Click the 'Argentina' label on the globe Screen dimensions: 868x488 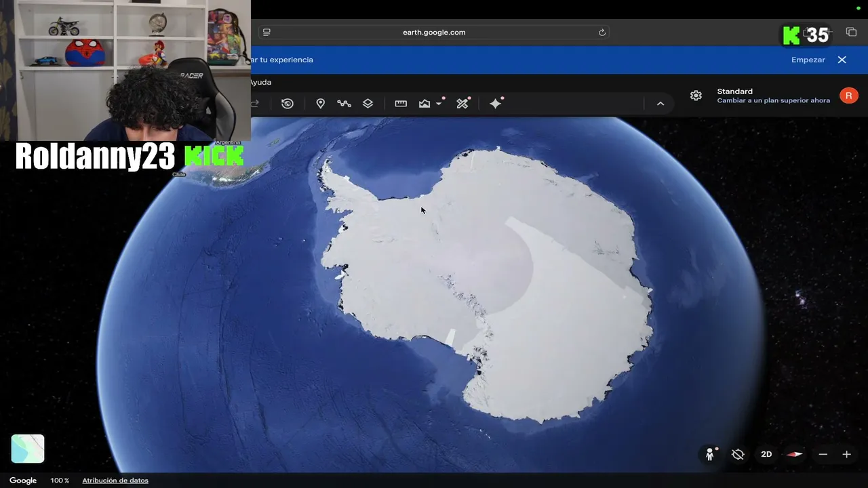point(226,142)
